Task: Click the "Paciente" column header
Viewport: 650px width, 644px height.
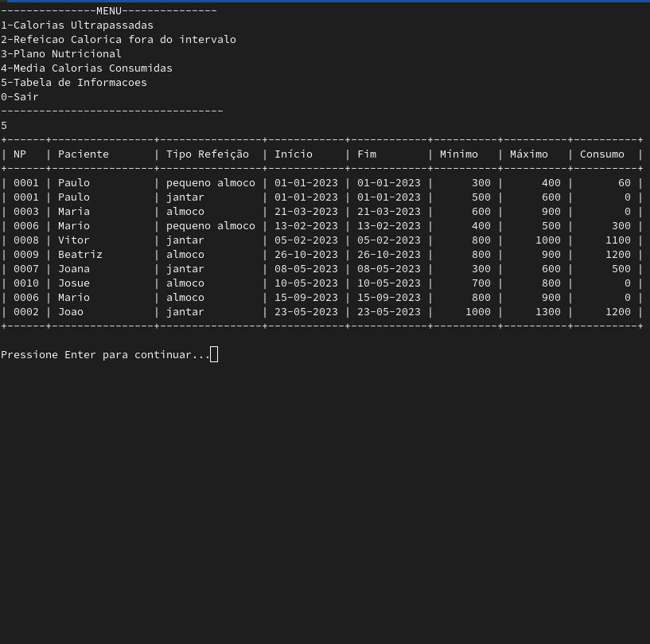Action: tap(83, 154)
